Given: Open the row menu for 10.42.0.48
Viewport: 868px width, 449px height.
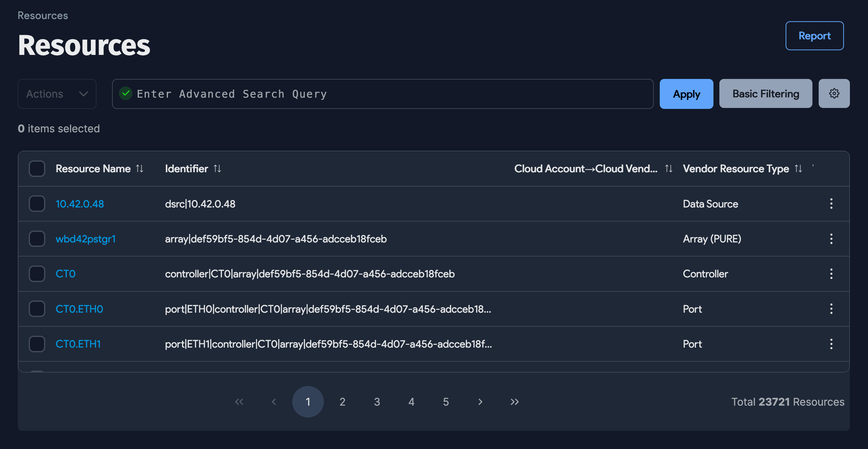Looking at the screenshot, I should point(831,203).
